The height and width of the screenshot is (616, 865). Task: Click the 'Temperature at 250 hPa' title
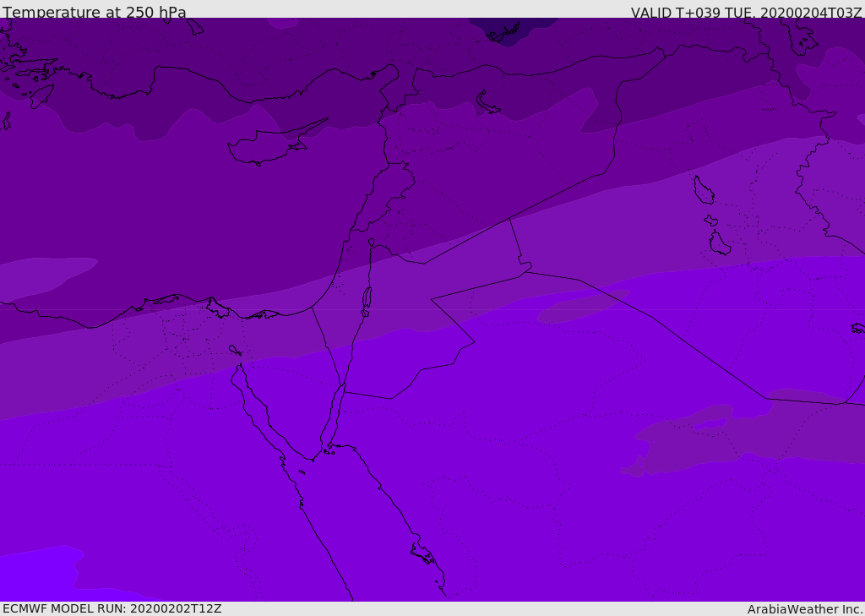click(x=95, y=12)
